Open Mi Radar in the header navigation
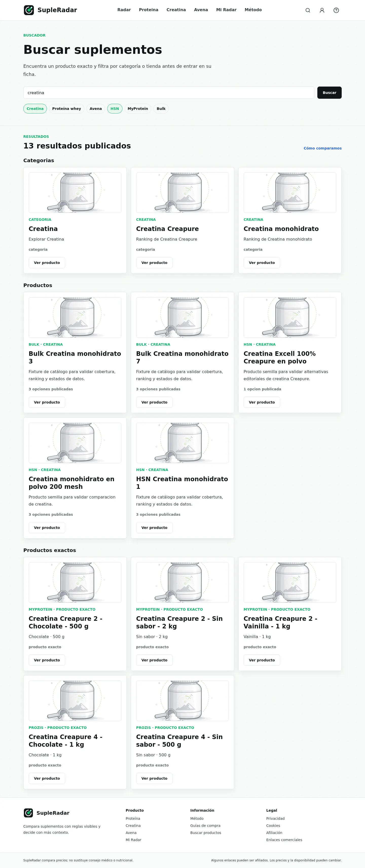This screenshot has width=365, height=868. click(226, 10)
